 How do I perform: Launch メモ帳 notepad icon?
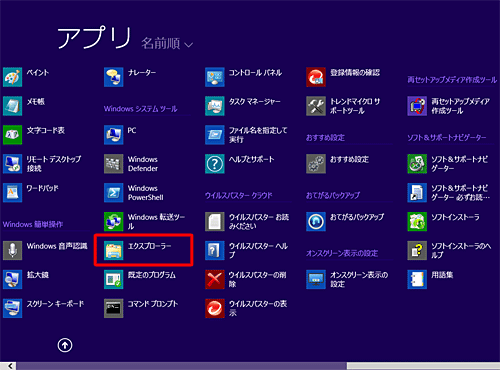click(13, 106)
